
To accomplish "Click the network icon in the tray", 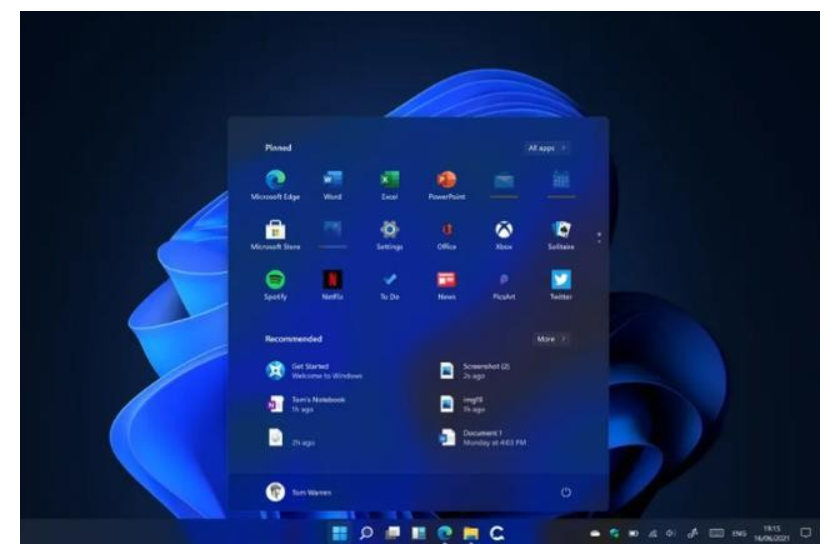I will pos(653,533).
